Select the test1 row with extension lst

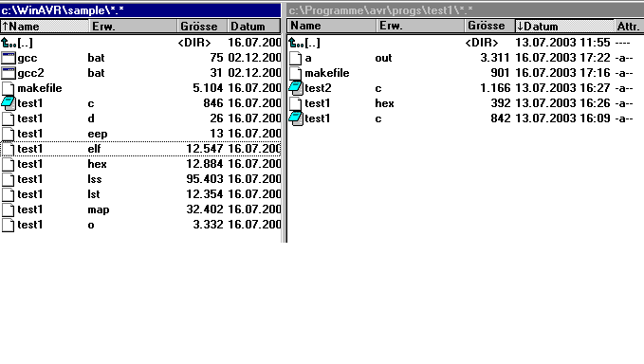(141, 194)
